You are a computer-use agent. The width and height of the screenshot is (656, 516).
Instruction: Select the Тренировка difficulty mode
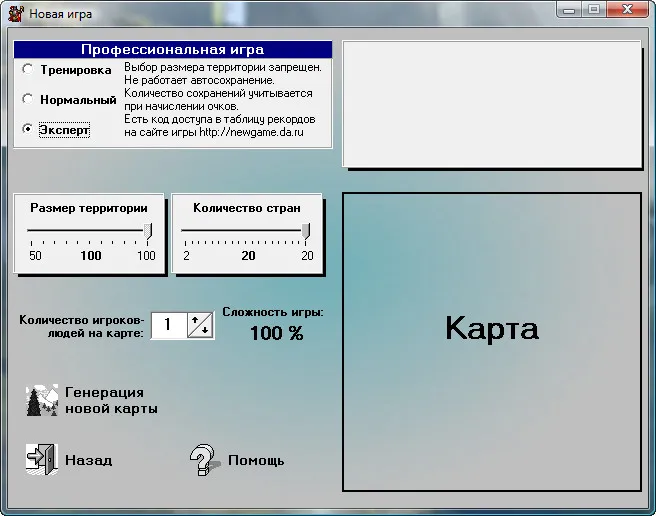pyautogui.click(x=28, y=69)
